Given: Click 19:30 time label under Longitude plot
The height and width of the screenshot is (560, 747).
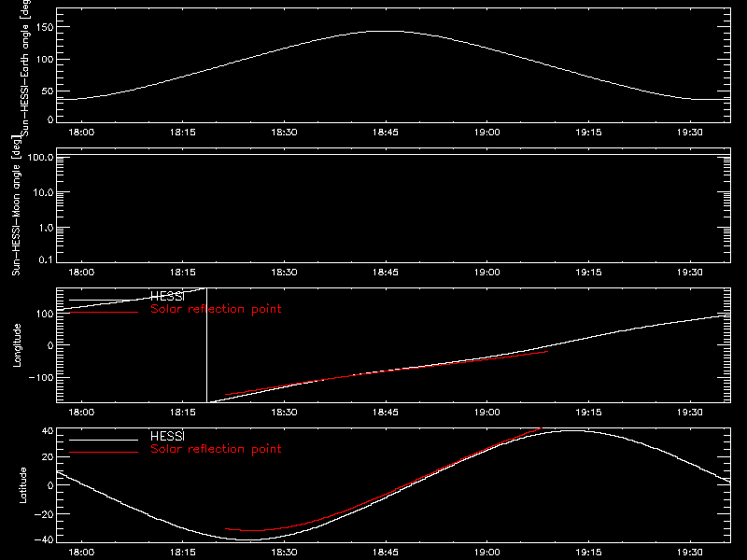Looking at the screenshot, I should [x=689, y=413].
